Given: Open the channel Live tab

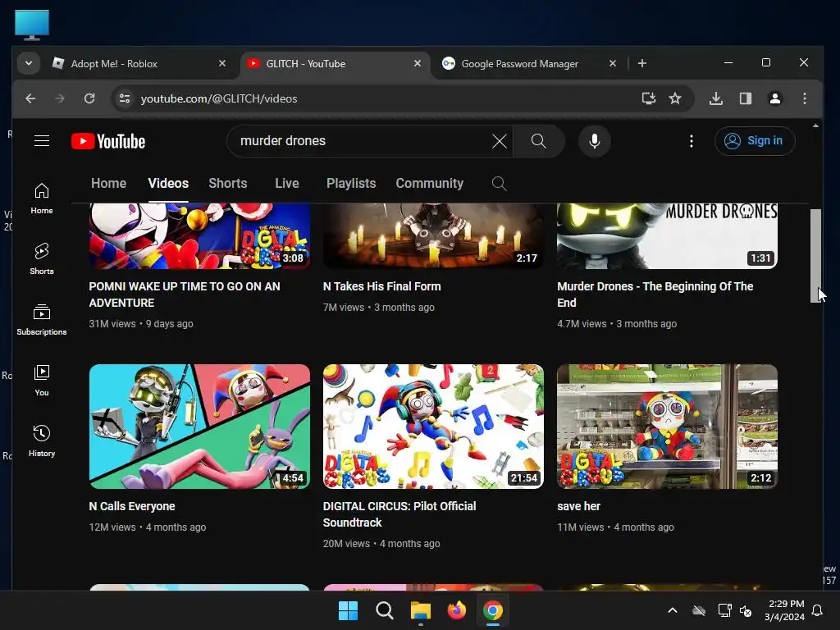Looking at the screenshot, I should click(x=287, y=183).
